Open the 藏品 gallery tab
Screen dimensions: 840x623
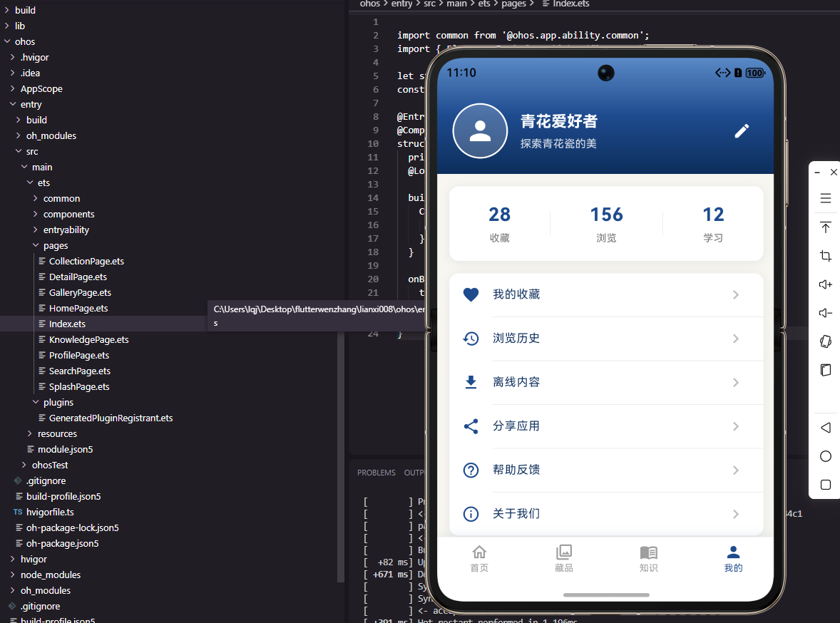(x=564, y=559)
